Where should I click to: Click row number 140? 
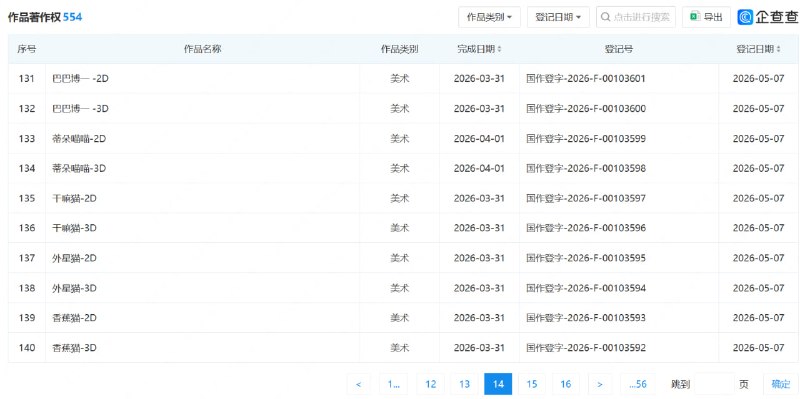pyautogui.click(x=27, y=348)
